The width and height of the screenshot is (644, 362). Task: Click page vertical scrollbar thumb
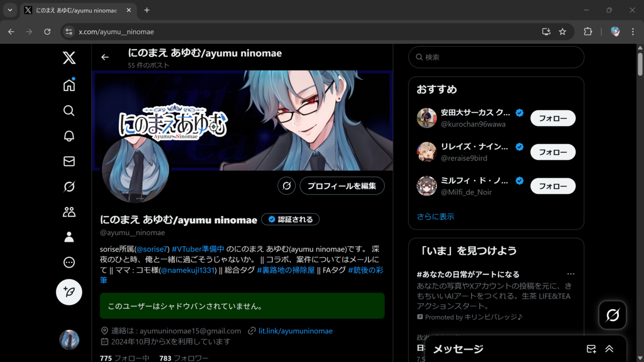click(x=640, y=63)
